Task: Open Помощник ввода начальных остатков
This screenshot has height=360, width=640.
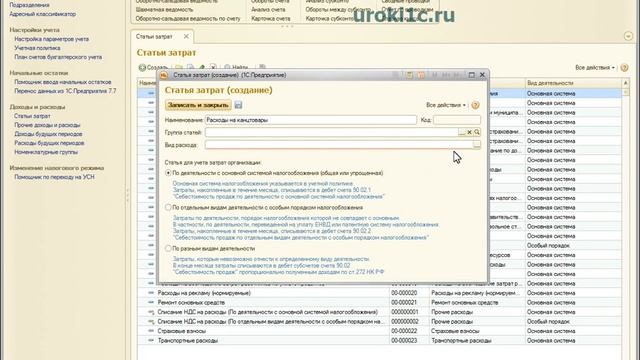Action: pos(63,82)
